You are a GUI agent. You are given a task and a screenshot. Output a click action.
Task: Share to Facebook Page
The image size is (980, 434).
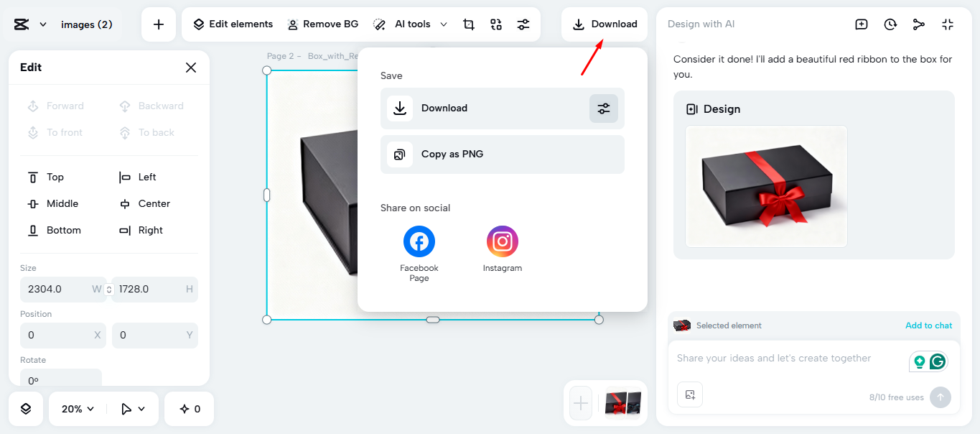[419, 253]
